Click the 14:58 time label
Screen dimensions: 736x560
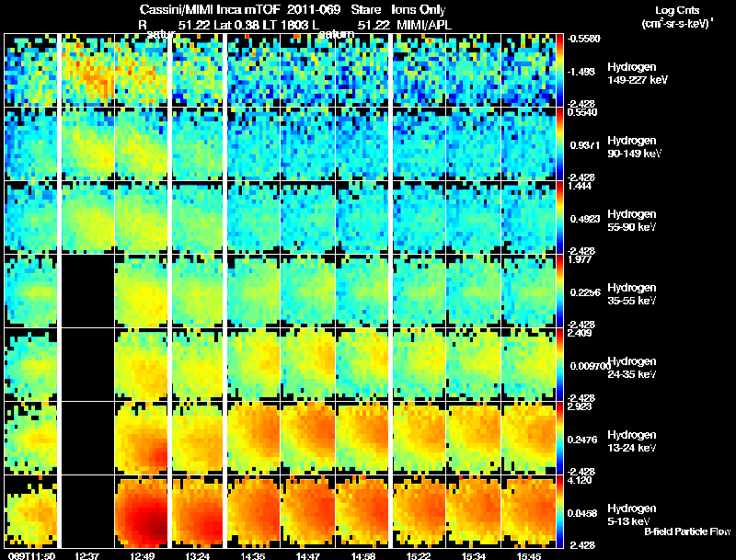(363, 556)
